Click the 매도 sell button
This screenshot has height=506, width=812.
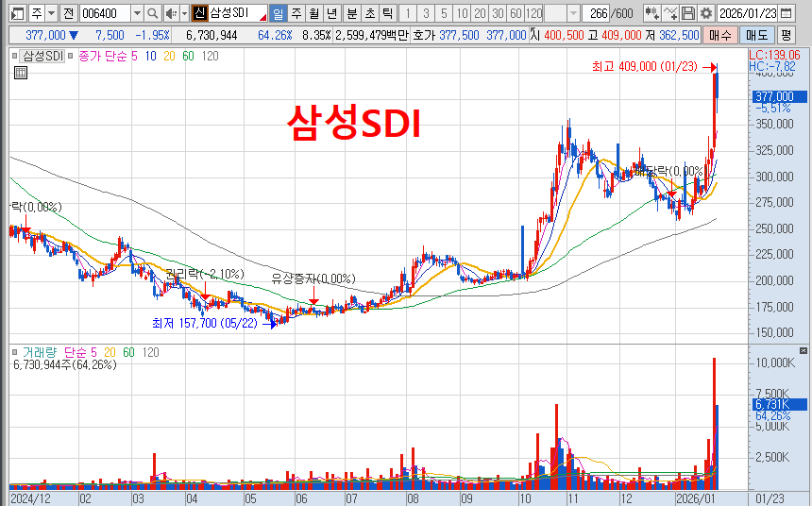coord(756,35)
